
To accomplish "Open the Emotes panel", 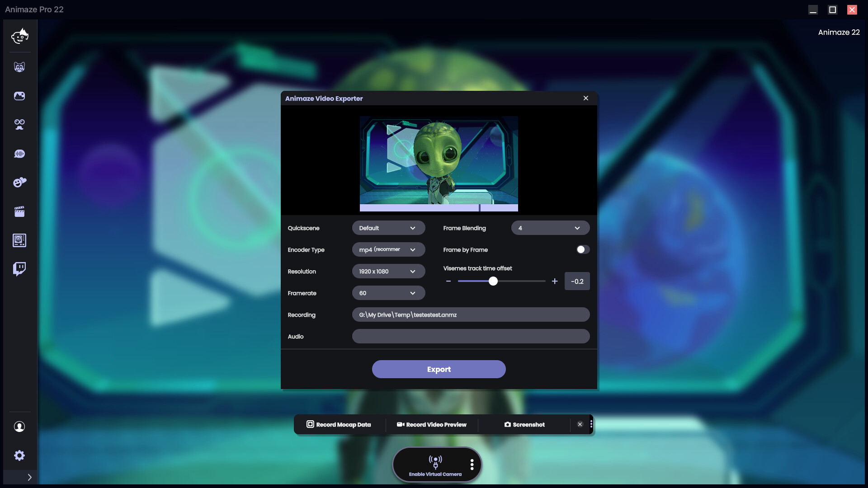I will click(19, 183).
